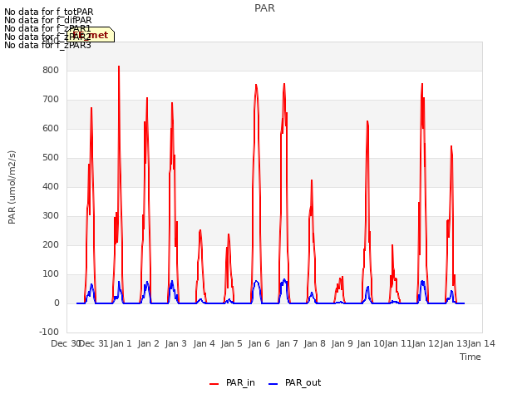The height and width of the screenshot is (399, 532).
Task: Click the Jan 6 PAR_in peak
Action: 256,85
